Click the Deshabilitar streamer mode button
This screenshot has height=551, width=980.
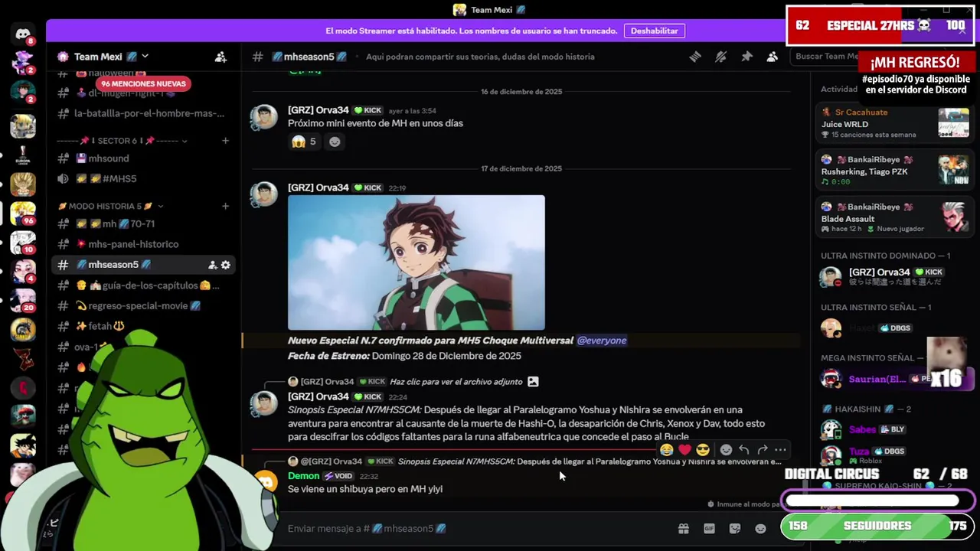click(654, 31)
